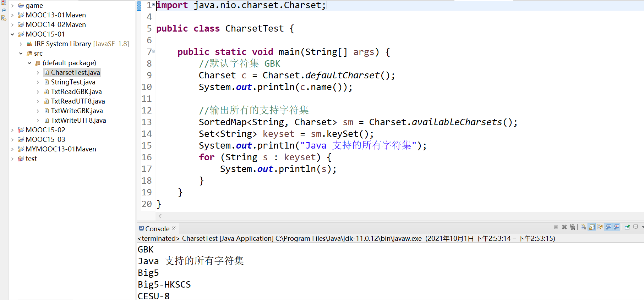Click the Remove Launch icon

click(564, 227)
